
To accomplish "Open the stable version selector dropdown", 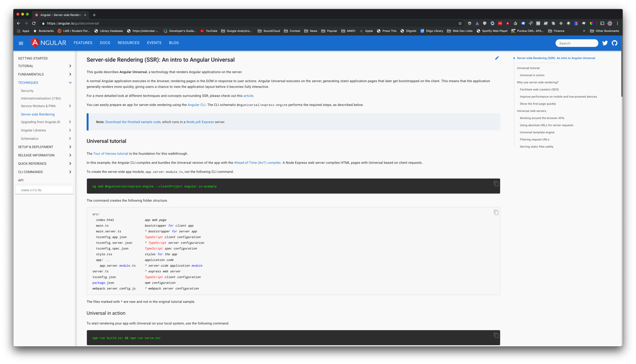I will (x=44, y=190).
